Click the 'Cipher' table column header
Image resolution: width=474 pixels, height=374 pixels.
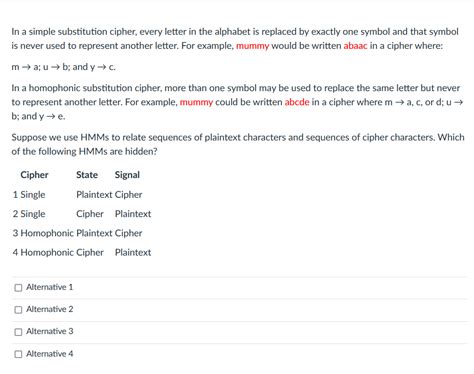tap(34, 175)
